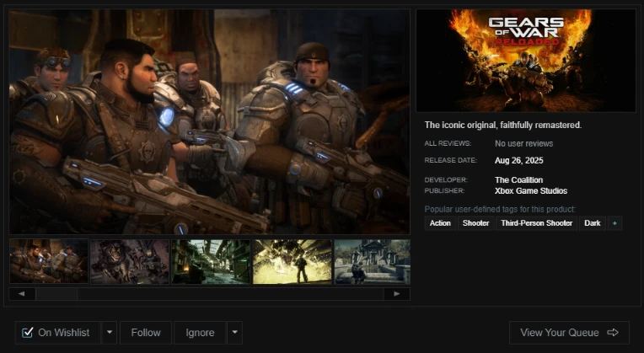
Task: Select second thumbnail with Locust creature
Action: (130, 262)
